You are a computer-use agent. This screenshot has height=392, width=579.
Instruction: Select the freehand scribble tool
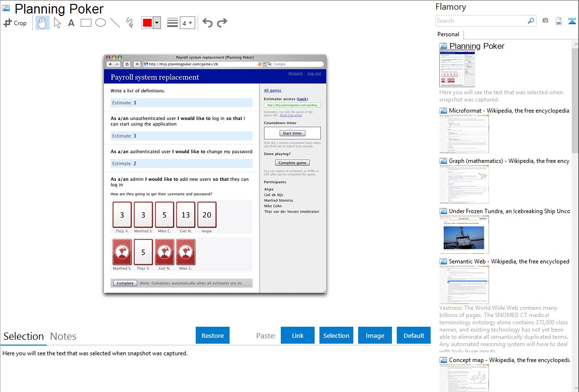(x=130, y=23)
